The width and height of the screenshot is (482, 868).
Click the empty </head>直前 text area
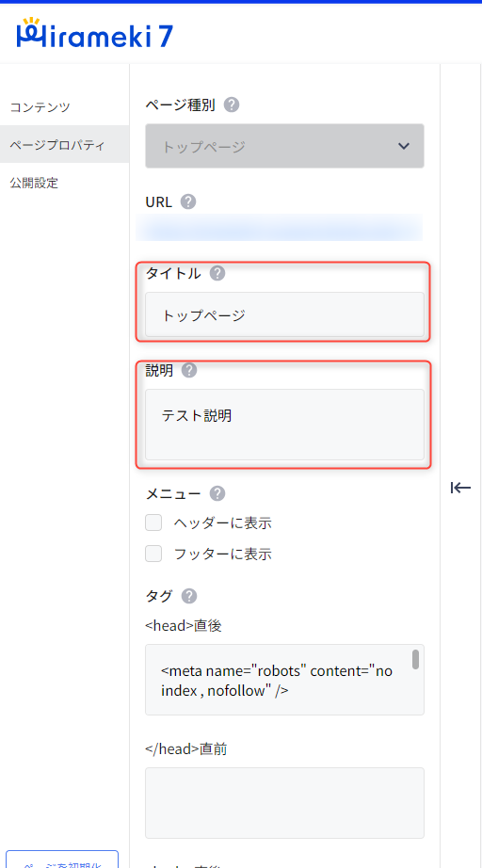tap(284, 803)
